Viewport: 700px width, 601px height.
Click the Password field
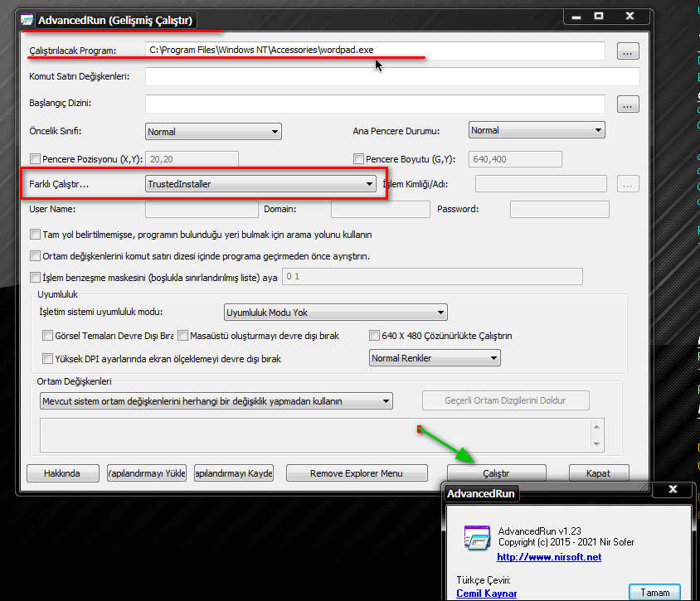pyautogui.click(x=559, y=209)
